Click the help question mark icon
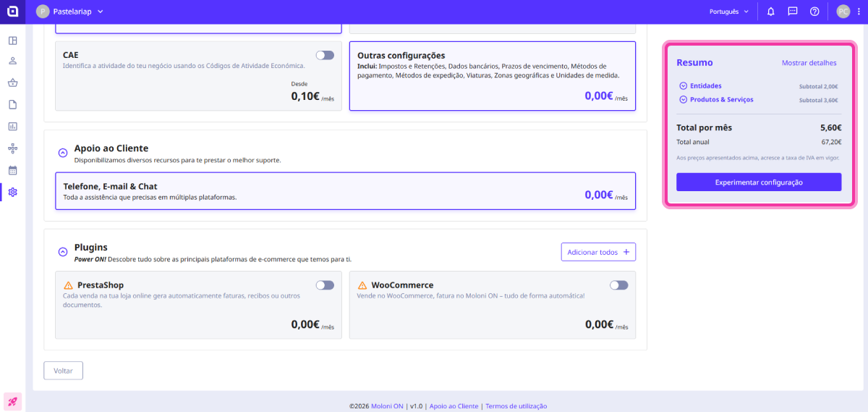Viewport: 868px width, 412px height. (814, 12)
